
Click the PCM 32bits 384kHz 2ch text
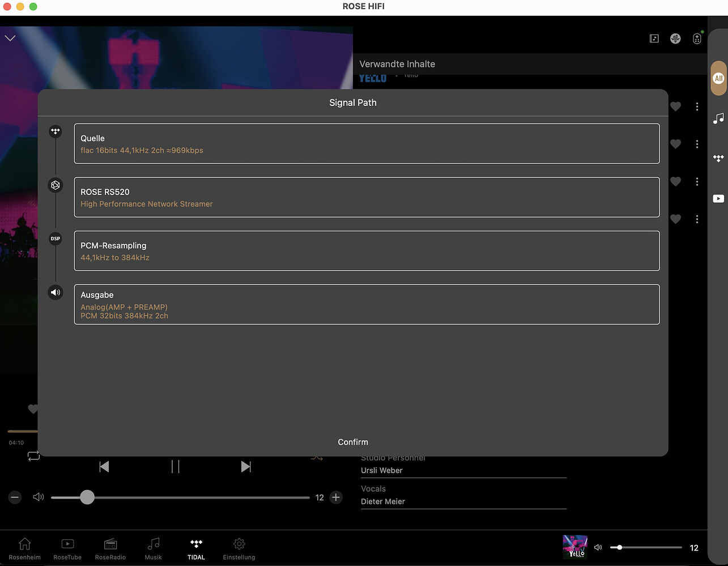click(124, 316)
